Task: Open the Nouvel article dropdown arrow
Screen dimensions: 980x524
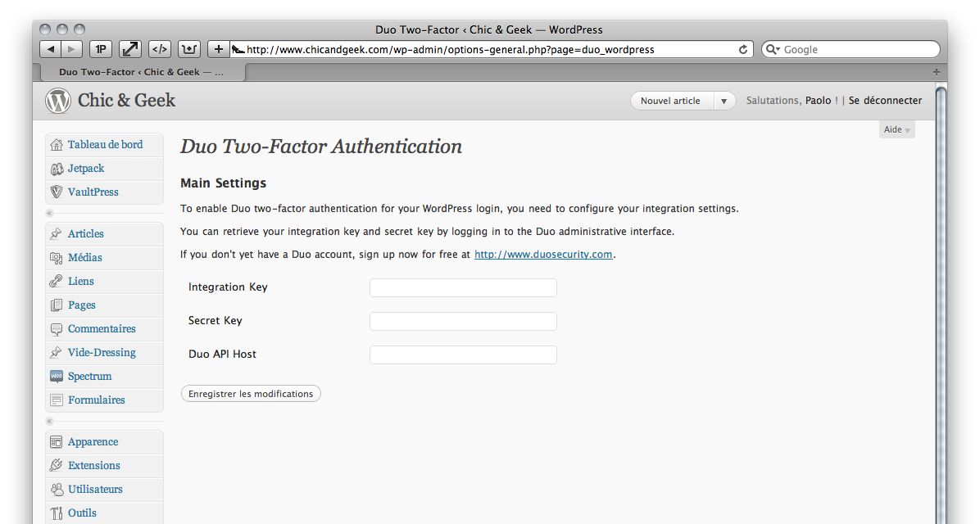Action: [x=724, y=101]
